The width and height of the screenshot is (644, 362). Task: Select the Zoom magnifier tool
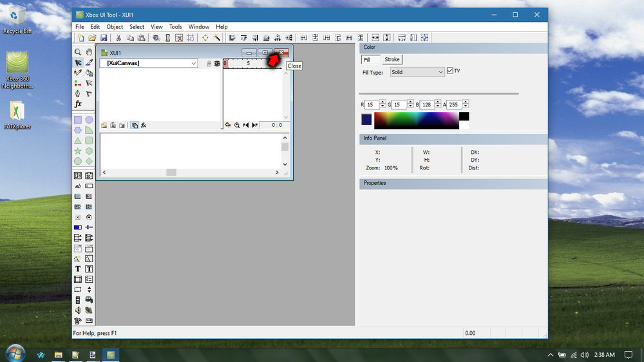click(78, 52)
